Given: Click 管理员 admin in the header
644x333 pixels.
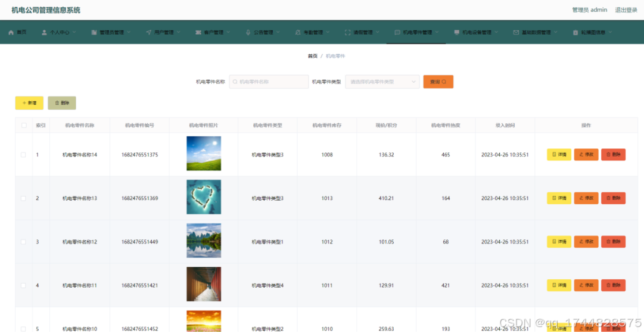Looking at the screenshot, I should (589, 10).
